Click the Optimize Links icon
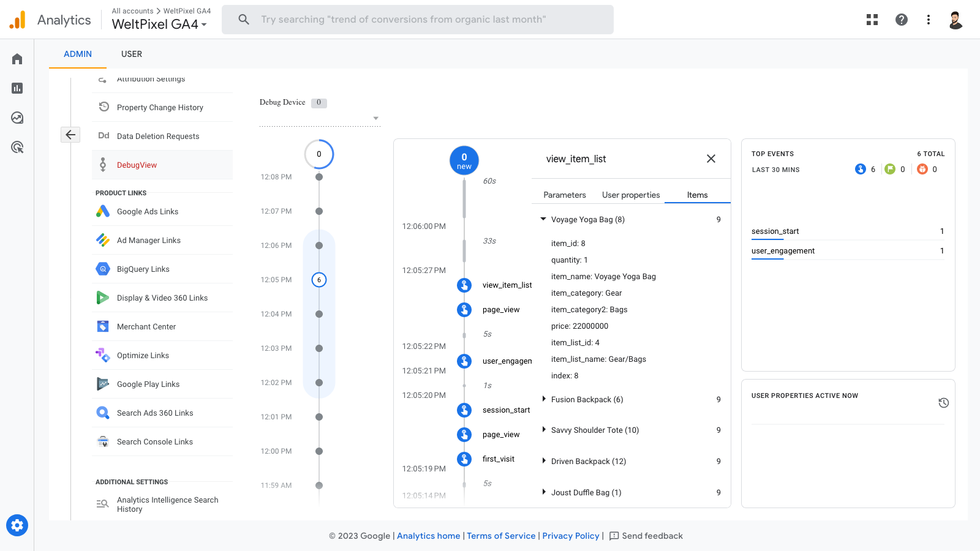Viewport: 980px width, 551px height. pos(103,355)
